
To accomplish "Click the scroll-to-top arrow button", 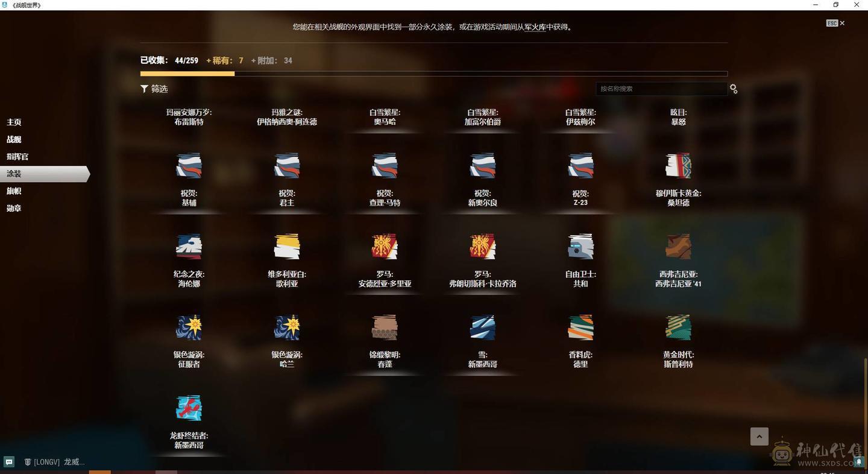I will click(x=759, y=437).
